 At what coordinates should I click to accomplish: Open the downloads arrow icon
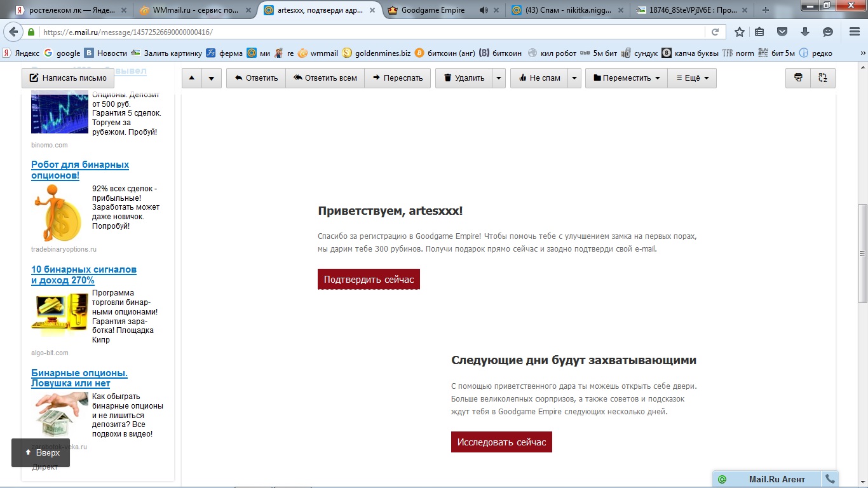(x=805, y=32)
